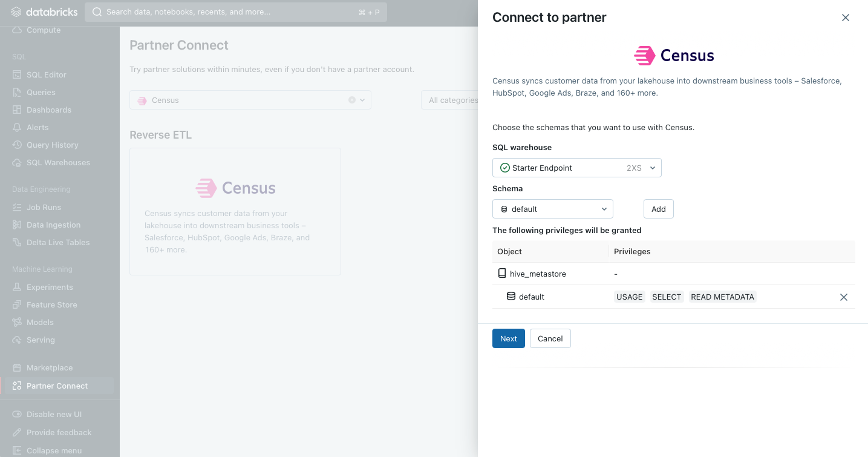Click the 2XS warehouse size label

(634, 168)
